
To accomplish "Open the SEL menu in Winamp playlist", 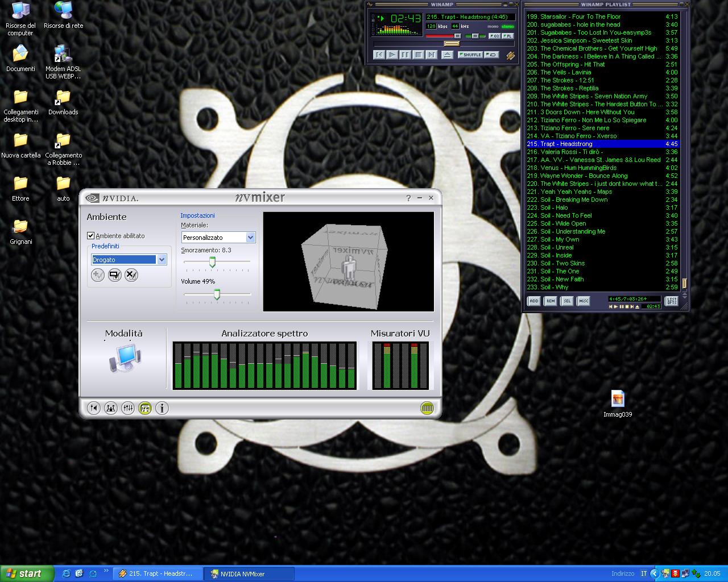I will 566,301.
